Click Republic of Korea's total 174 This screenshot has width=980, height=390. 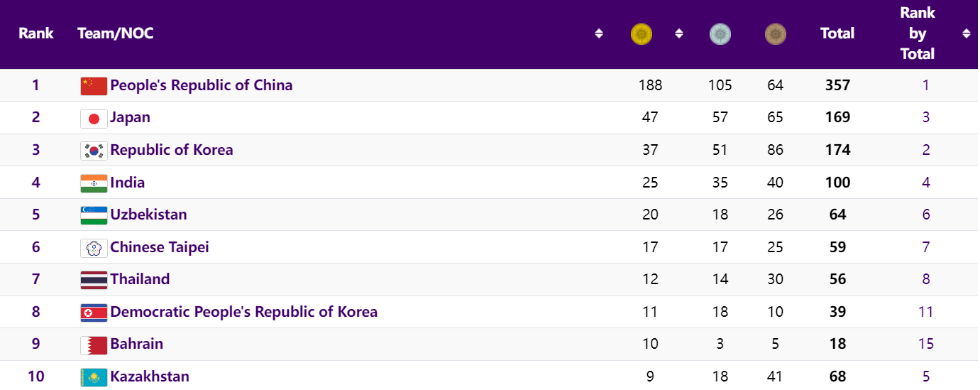click(x=838, y=150)
